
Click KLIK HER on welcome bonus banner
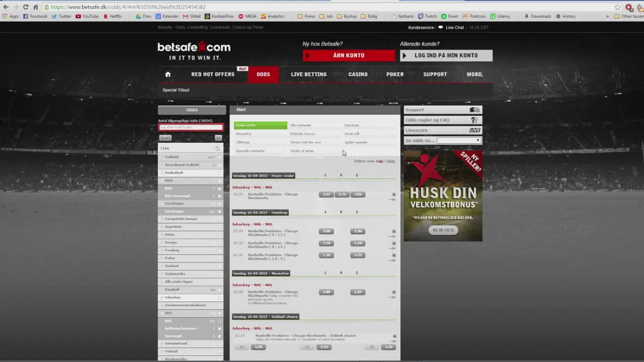click(x=443, y=230)
